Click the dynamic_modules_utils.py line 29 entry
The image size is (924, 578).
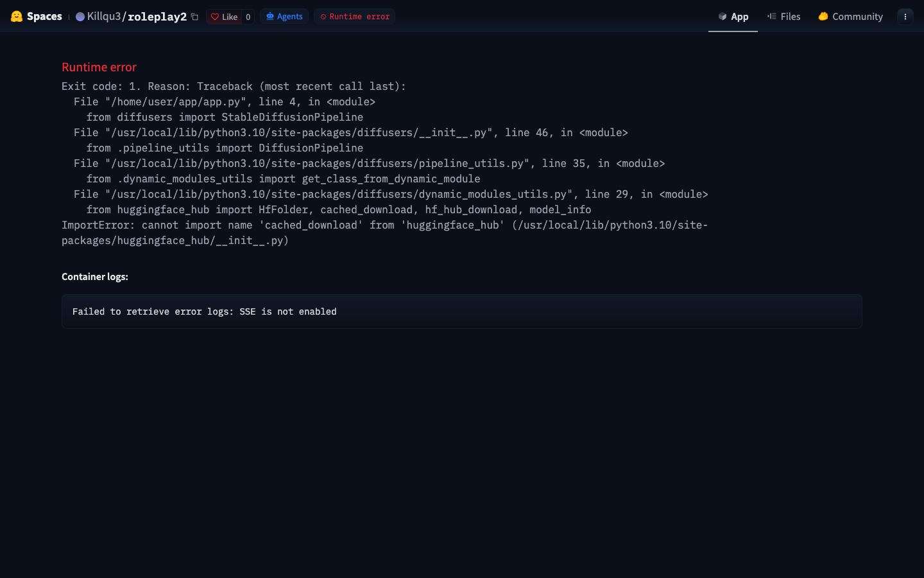coord(391,194)
